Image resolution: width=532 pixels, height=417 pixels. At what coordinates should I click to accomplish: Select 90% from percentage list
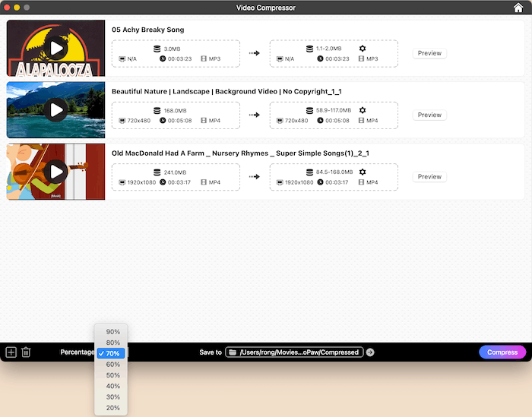(x=112, y=332)
